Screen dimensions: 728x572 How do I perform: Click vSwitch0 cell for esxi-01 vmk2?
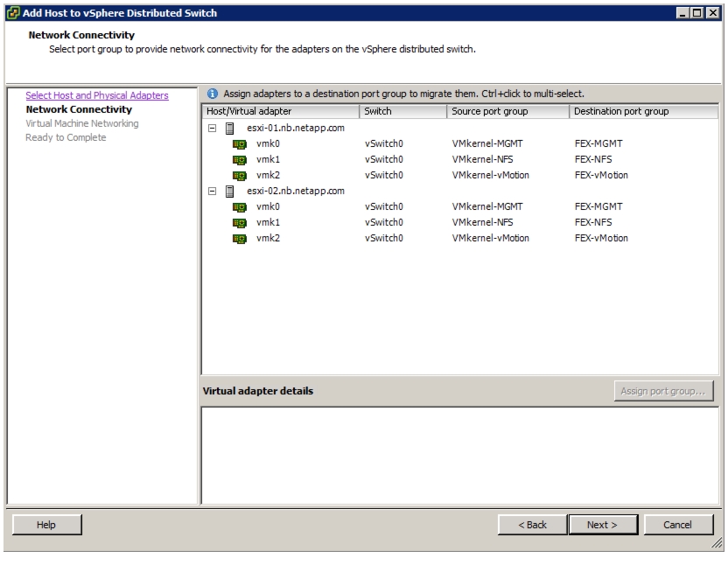(x=384, y=175)
